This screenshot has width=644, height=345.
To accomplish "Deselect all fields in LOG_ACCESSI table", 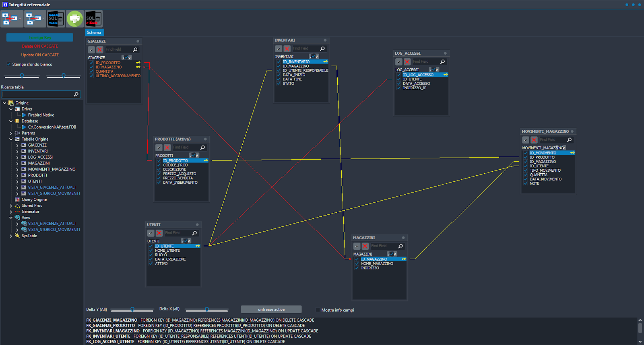I will [407, 62].
